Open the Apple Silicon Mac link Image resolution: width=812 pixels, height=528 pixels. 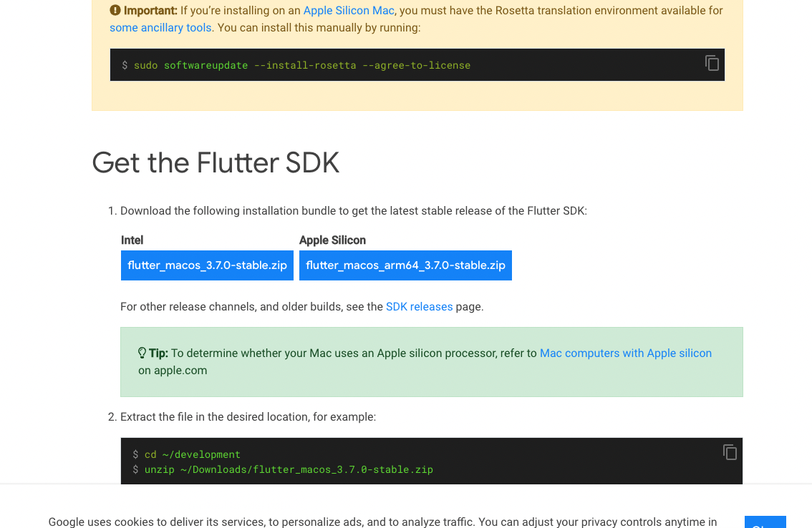(349, 10)
